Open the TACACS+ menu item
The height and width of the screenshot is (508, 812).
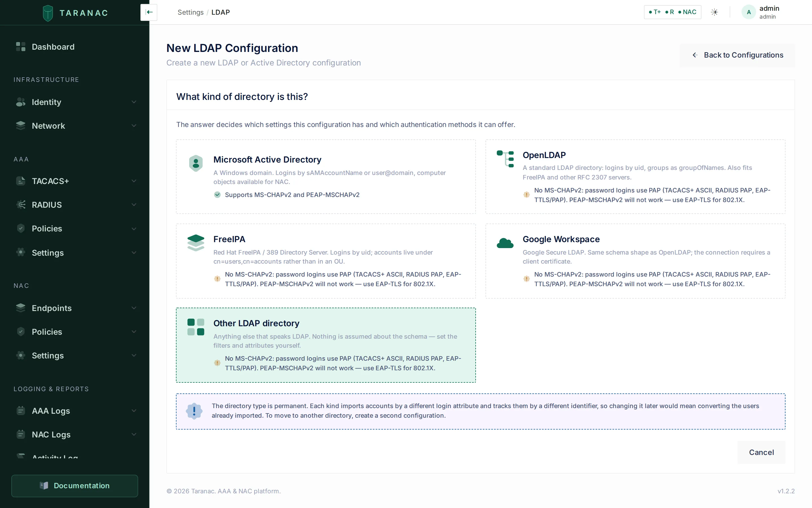(x=74, y=181)
